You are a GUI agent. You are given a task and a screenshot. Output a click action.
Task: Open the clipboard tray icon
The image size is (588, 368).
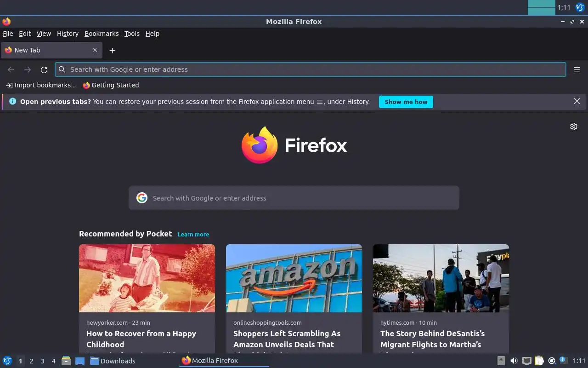point(539,361)
